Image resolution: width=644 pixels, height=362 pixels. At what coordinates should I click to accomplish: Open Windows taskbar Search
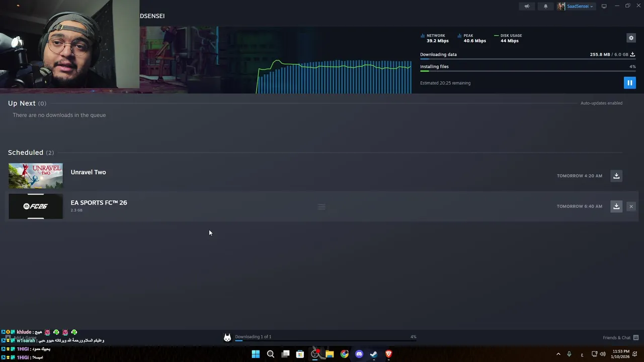click(270, 354)
